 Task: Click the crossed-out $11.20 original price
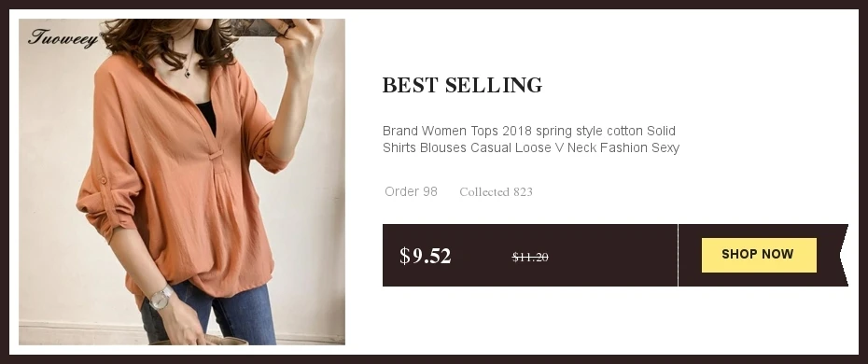point(530,258)
